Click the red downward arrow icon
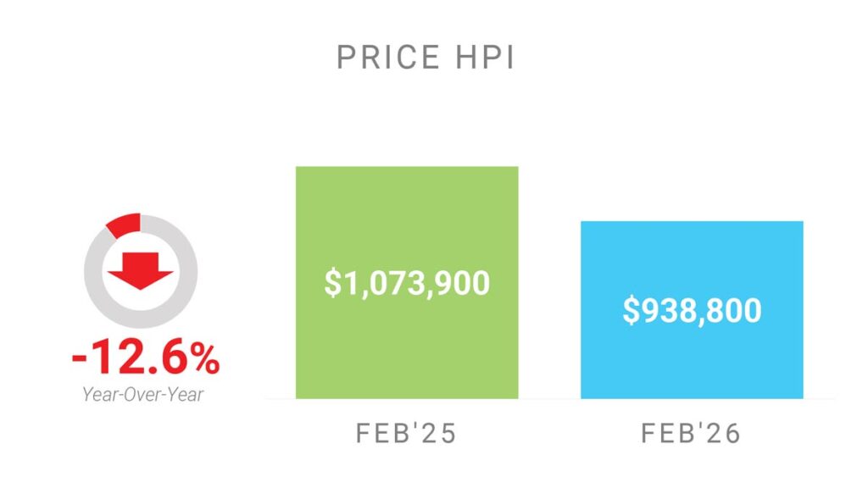868x488 pixels. pyautogui.click(x=141, y=269)
